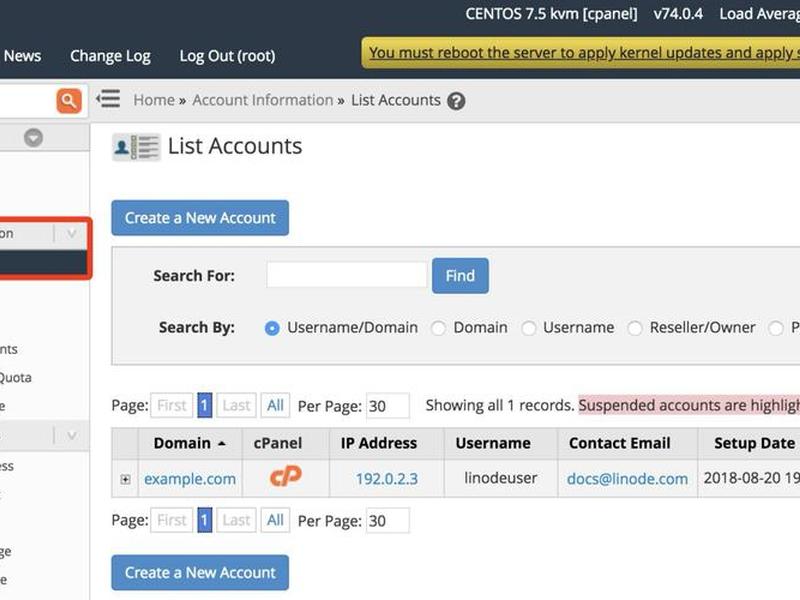The height and width of the screenshot is (600, 800).
Task: Open cPanel via the orange cP icon
Action: 286,477
